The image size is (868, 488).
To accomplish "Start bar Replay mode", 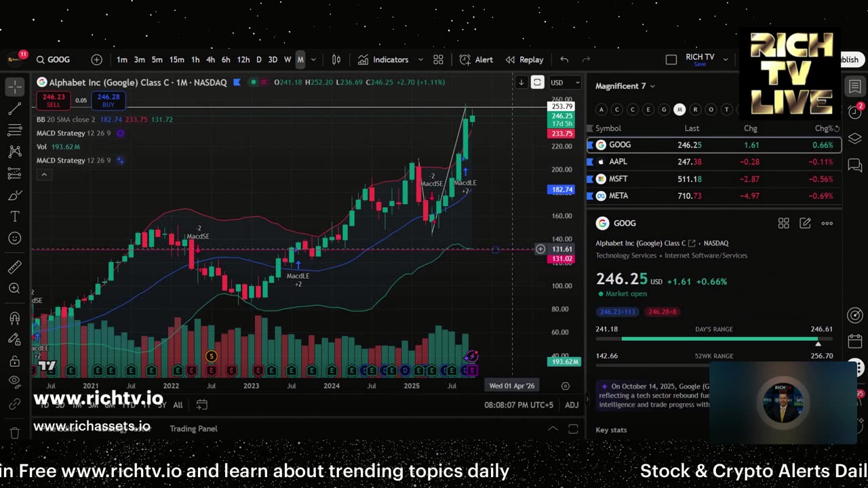I will (x=524, y=60).
